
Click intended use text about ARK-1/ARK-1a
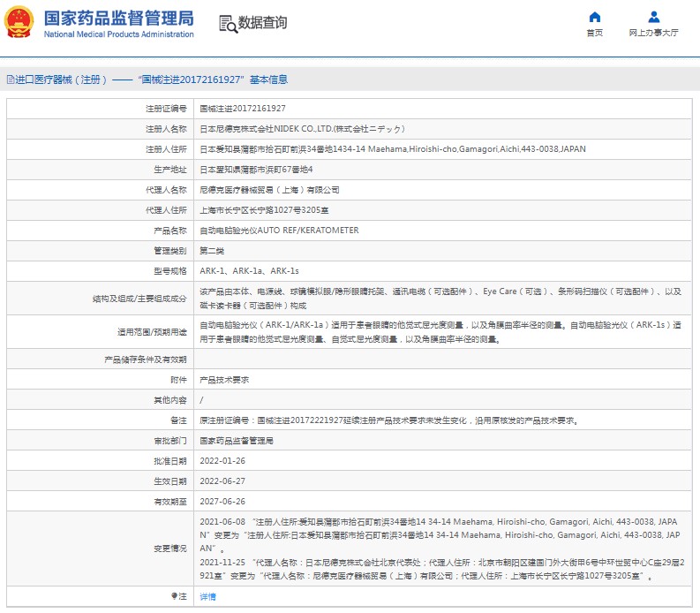coord(440,332)
